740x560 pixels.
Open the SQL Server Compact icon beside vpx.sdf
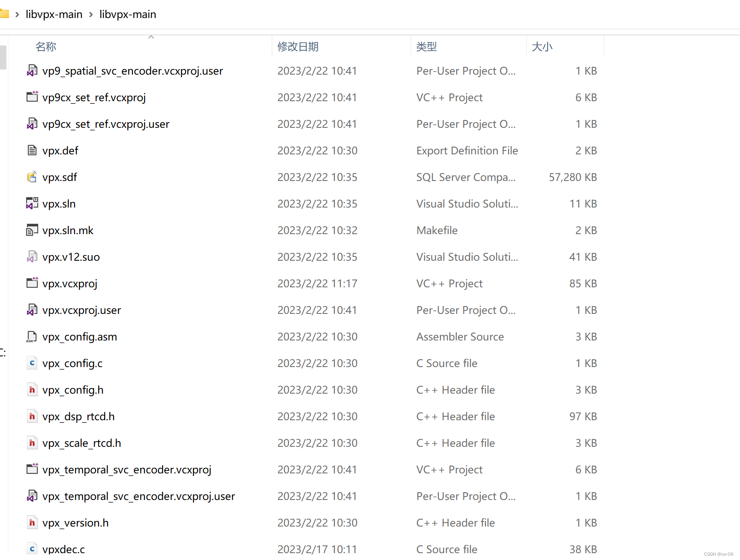pyautogui.click(x=32, y=177)
